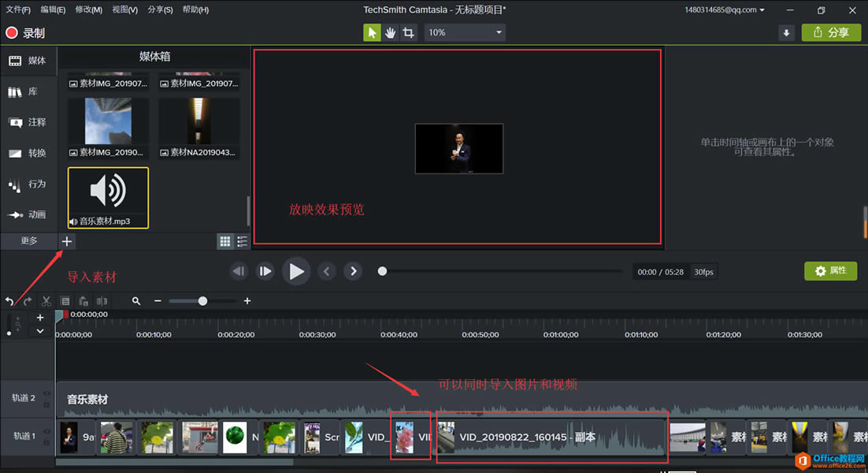Expand the 更多 tools entry

point(29,241)
